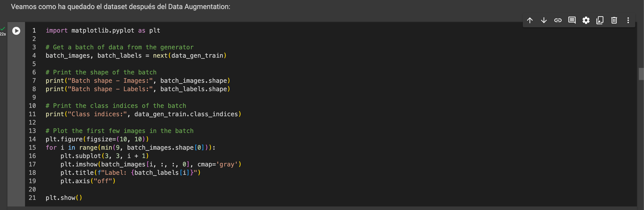Screen dimensions: 644x210
Task: Move the cell up with arrow icon
Action: [x=530, y=20]
